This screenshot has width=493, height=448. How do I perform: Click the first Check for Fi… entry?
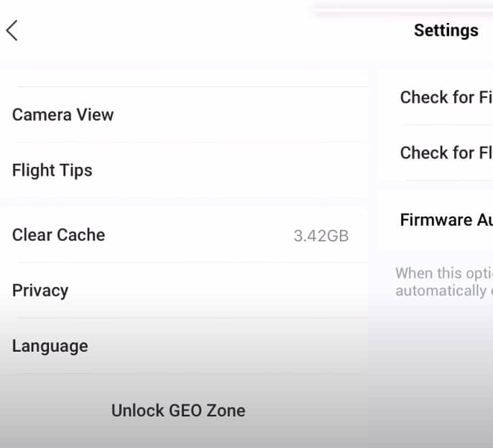[x=446, y=97]
